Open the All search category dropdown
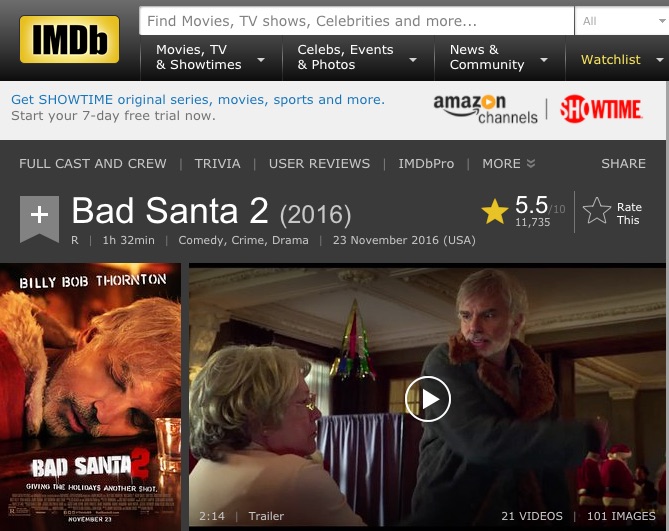This screenshot has width=669, height=531. click(x=622, y=21)
